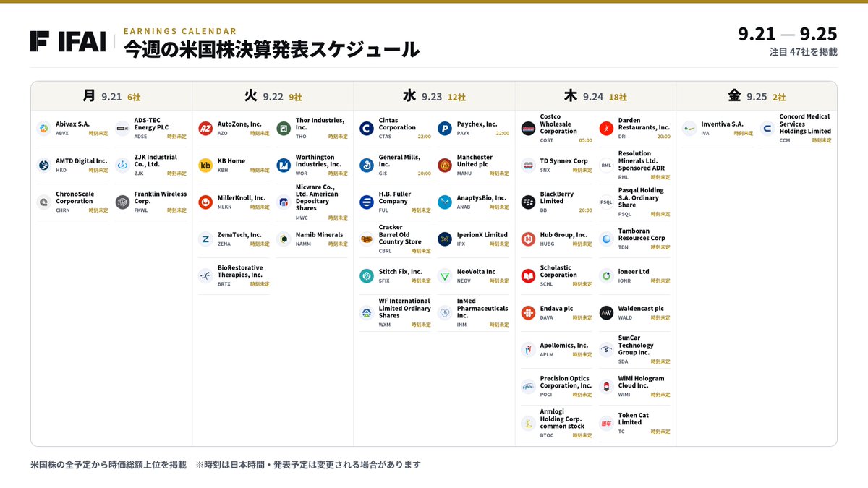Click the Manchester United crest icon

pyautogui.click(x=445, y=165)
